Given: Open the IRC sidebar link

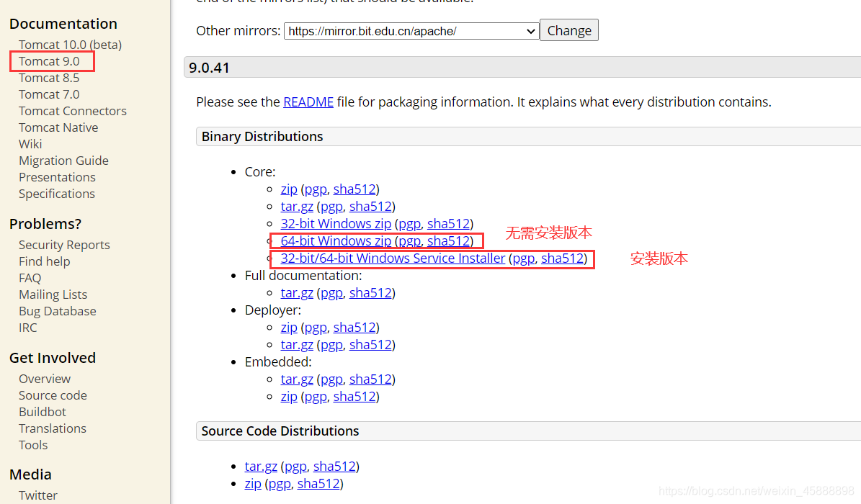Looking at the screenshot, I should tap(28, 328).
